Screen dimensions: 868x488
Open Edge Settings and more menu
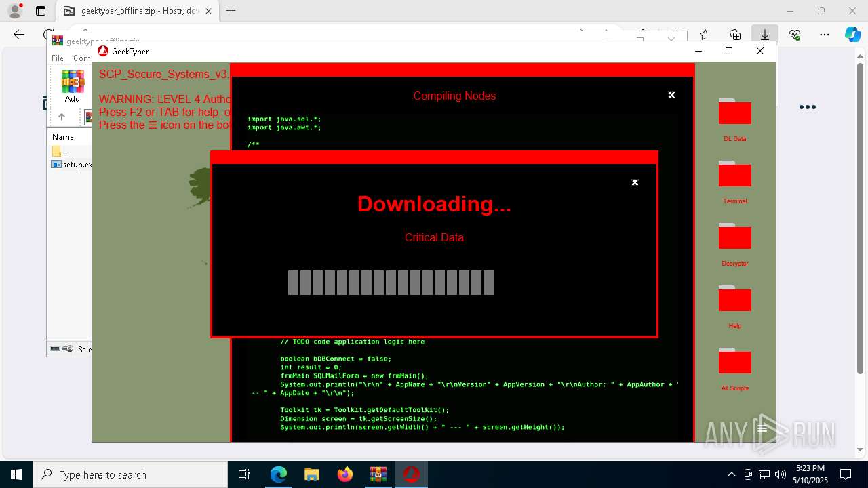tap(825, 35)
